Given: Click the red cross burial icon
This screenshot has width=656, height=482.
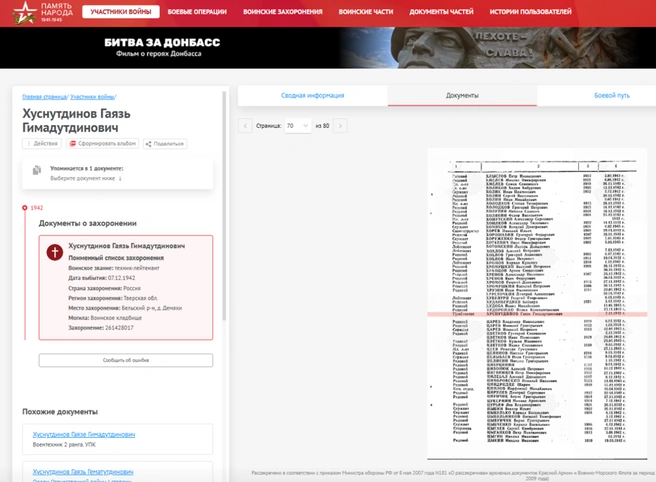Looking at the screenshot, I should 55,252.
